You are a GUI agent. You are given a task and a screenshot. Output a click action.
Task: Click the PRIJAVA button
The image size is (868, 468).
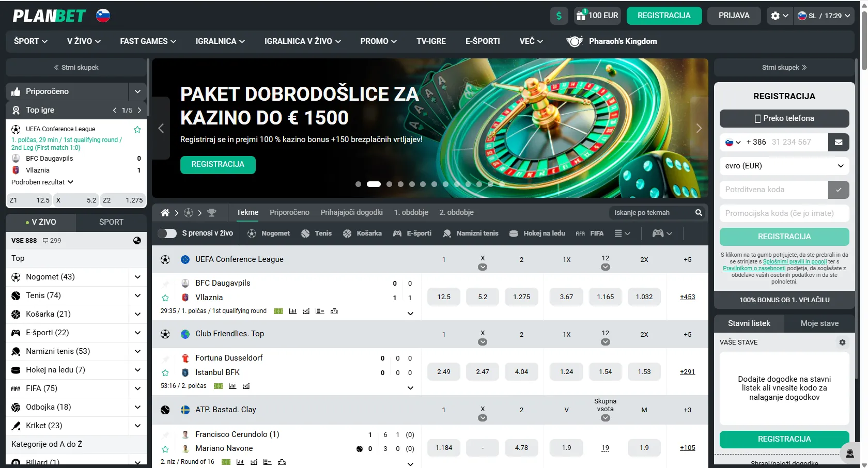click(x=734, y=15)
